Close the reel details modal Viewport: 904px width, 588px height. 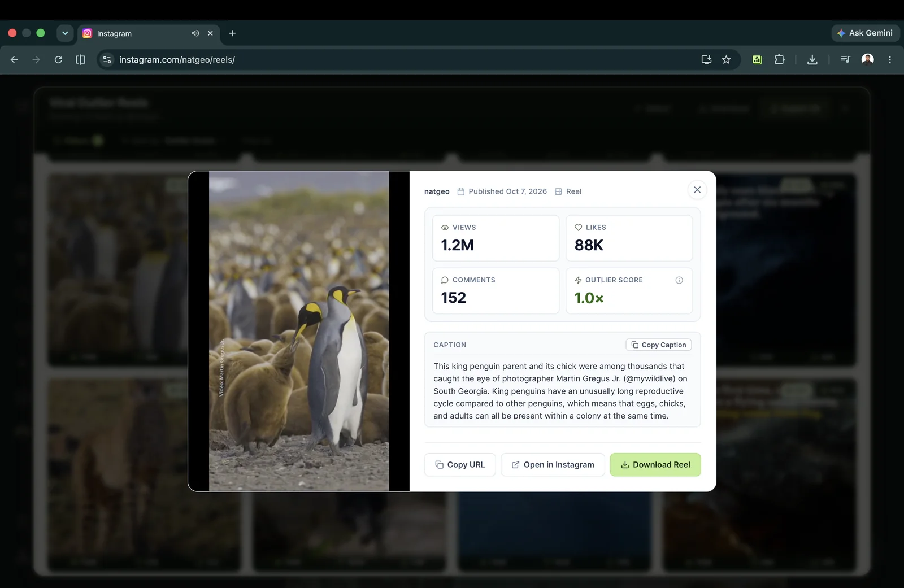click(697, 190)
